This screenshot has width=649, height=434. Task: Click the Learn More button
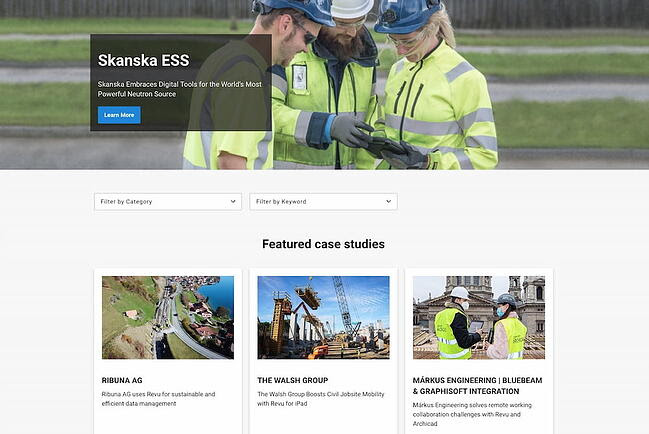pyautogui.click(x=119, y=115)
